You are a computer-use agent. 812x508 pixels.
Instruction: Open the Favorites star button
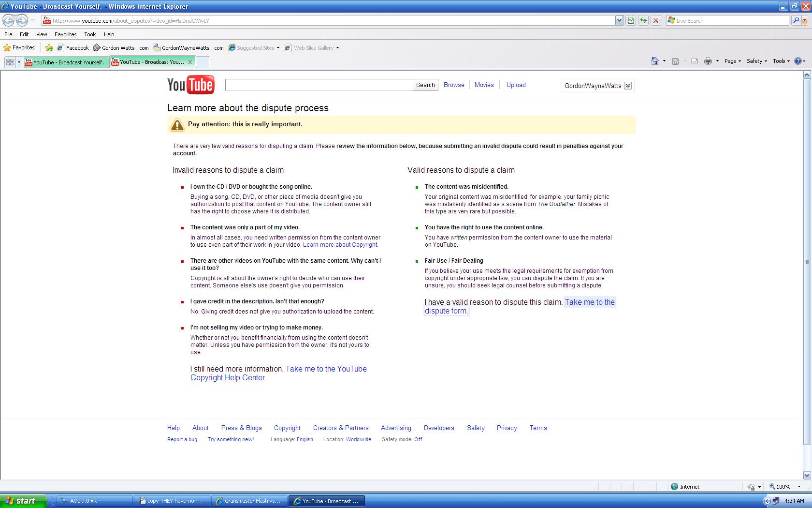[19, 47]
